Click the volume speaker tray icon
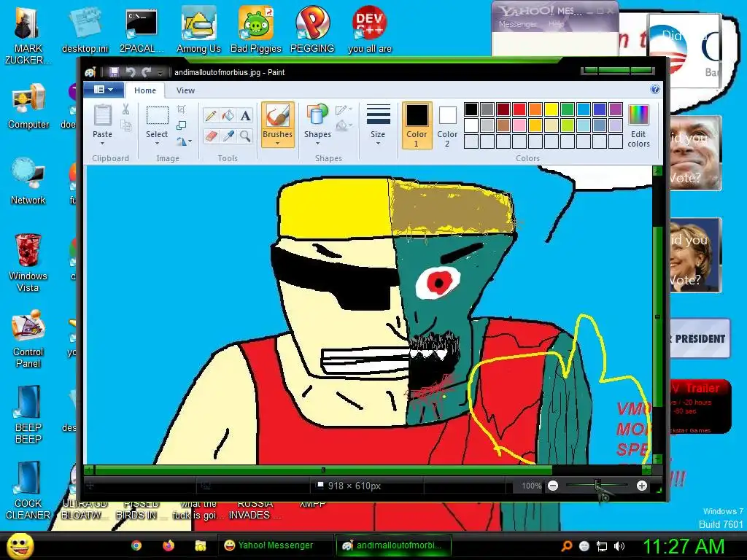 click(619, 546)
